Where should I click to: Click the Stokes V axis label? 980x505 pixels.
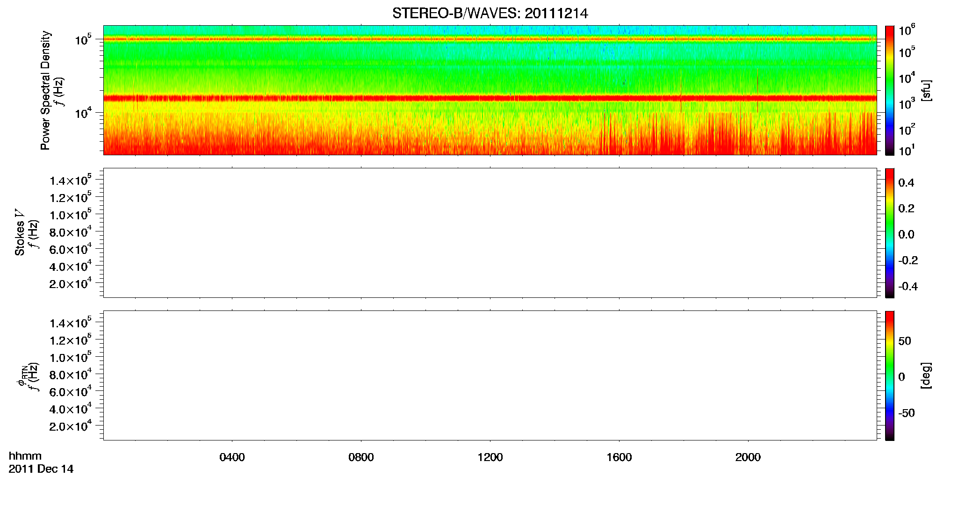point(19,233)
